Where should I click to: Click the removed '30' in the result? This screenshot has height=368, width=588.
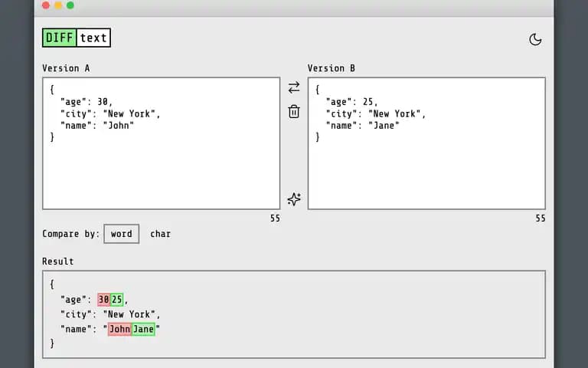[104, 299]
